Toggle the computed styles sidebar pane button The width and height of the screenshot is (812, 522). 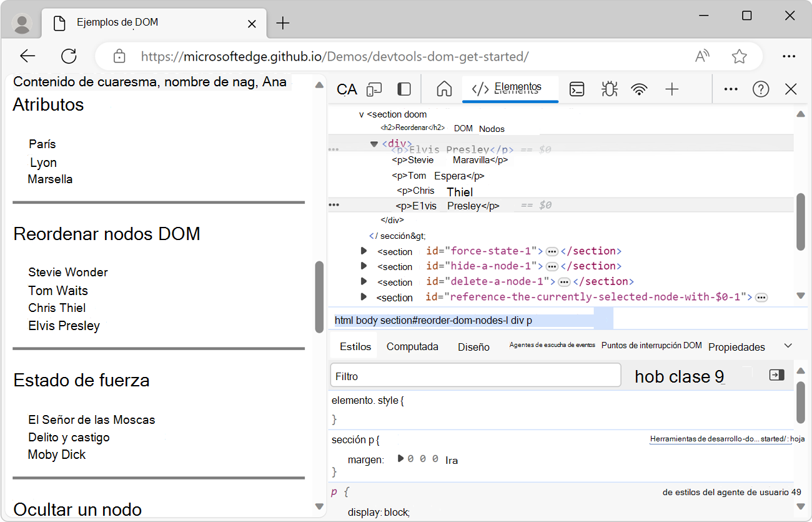(776, 375)
